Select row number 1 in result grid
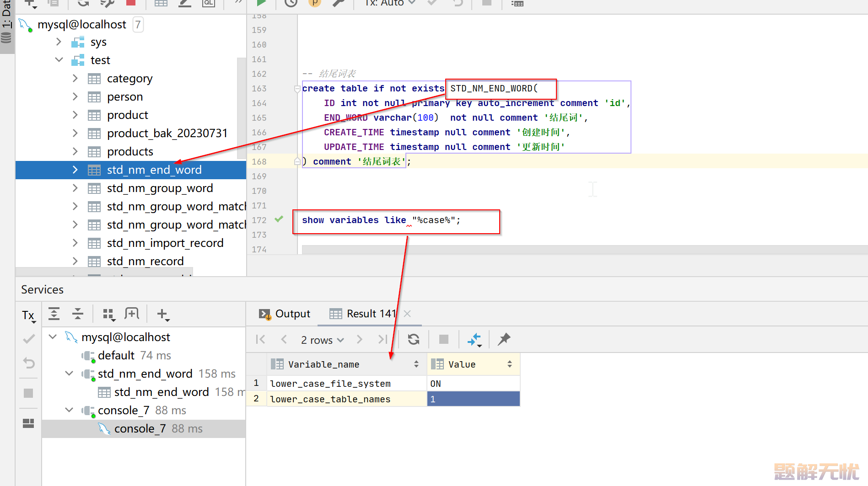Image resolution: width=868 pixels, height=486 pixels. [256, 383]
